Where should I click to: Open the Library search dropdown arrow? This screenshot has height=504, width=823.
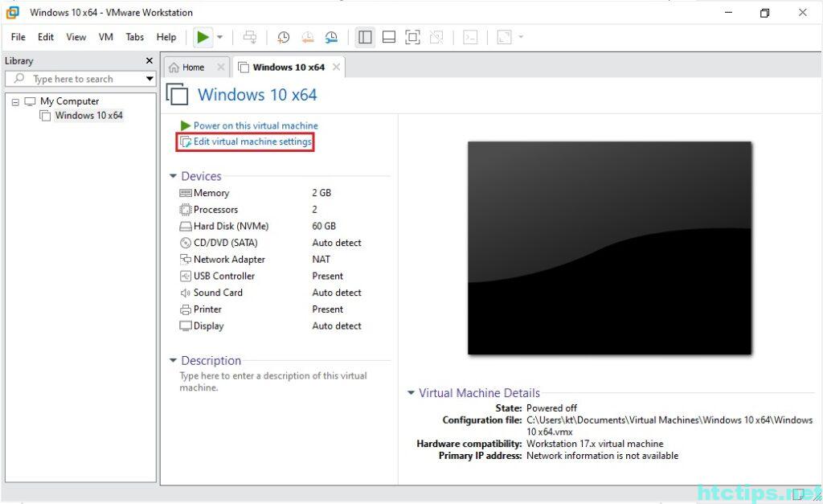(x=149, y=79)
